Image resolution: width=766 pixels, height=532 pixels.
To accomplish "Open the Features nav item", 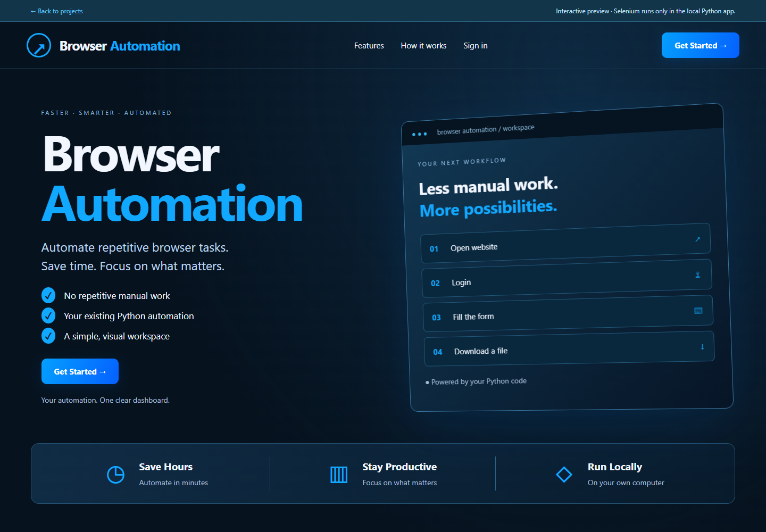I will tap(369, 46).
